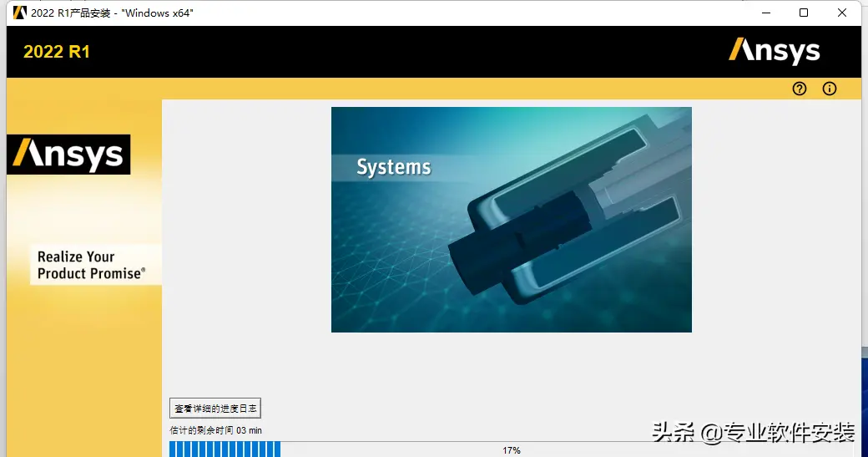Close the installer window
This screenshot has height=457, width=868.
[842, 13]
